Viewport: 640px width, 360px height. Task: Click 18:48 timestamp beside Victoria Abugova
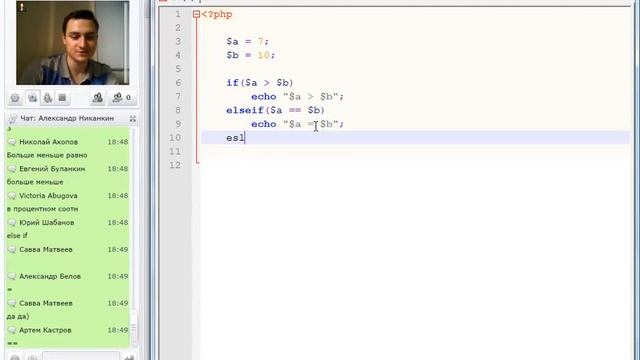click(118, 196)
